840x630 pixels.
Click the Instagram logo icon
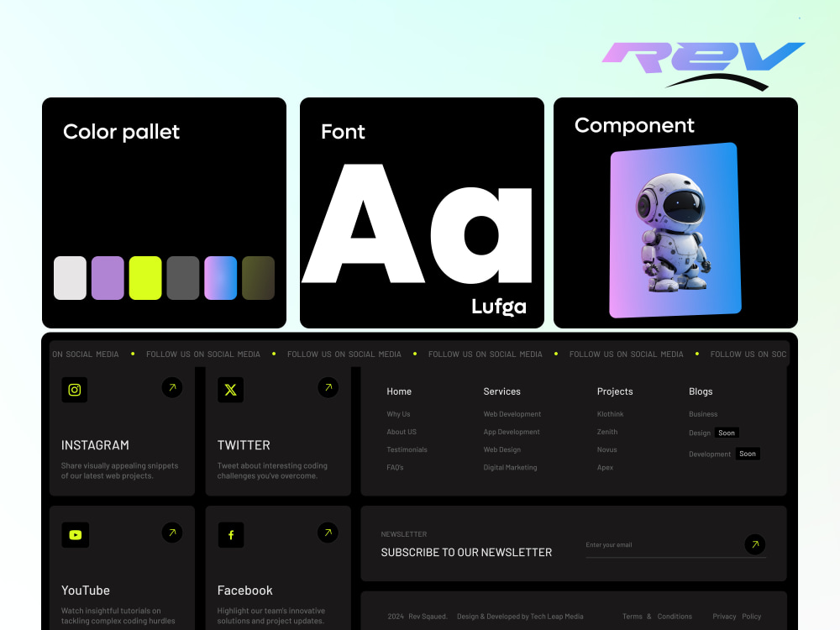(75, 390)
